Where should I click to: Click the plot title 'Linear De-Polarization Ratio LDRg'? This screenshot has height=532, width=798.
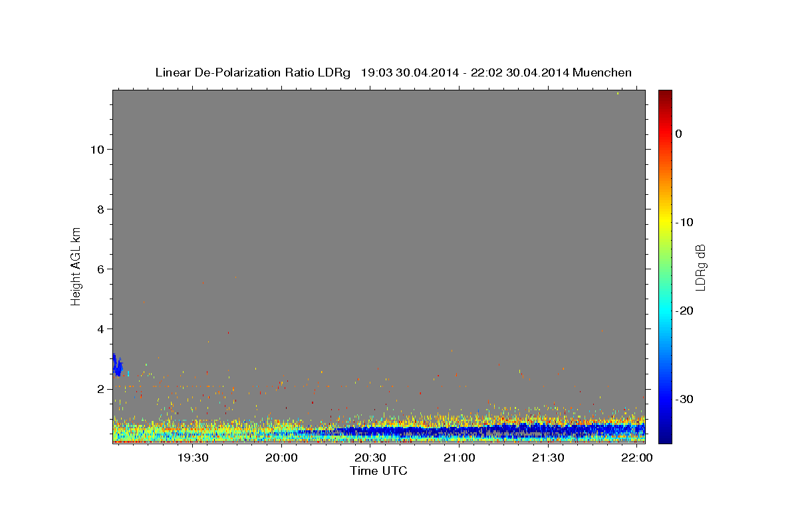252,72
